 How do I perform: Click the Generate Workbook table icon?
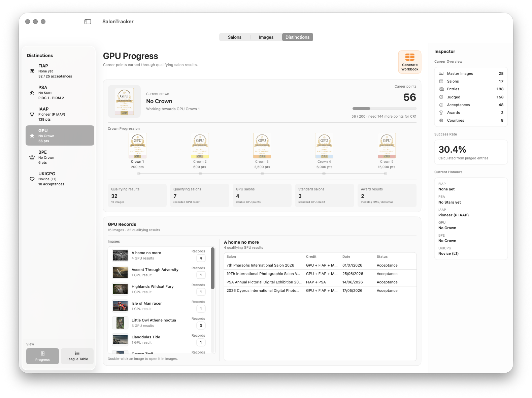click(410, 57)
